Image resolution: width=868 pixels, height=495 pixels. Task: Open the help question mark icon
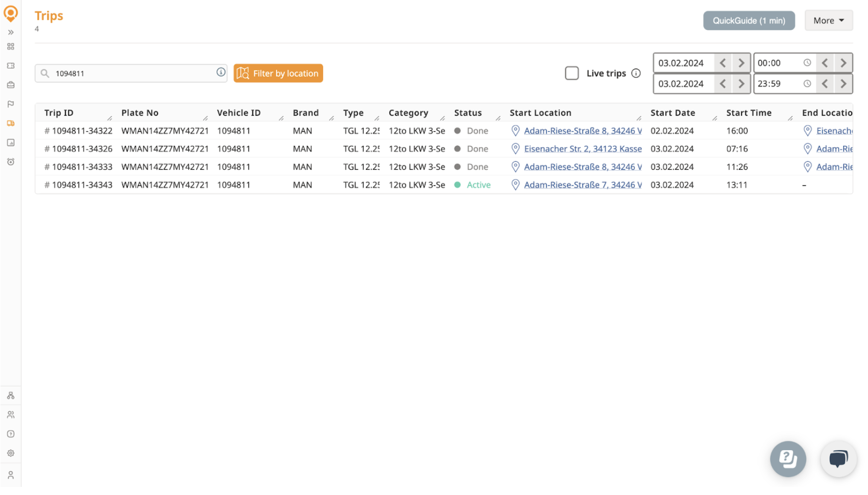(11, 433)
